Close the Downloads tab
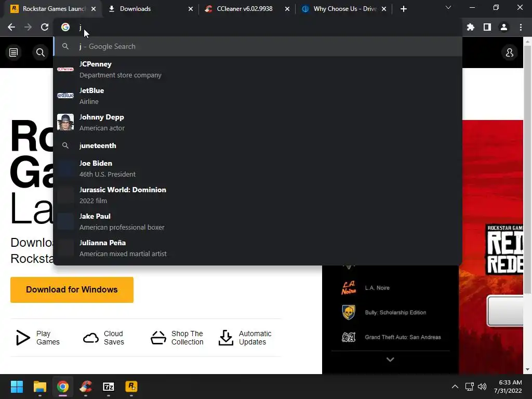Image resolution: width=532 pixels, height=399 pixels. (191, 9)
